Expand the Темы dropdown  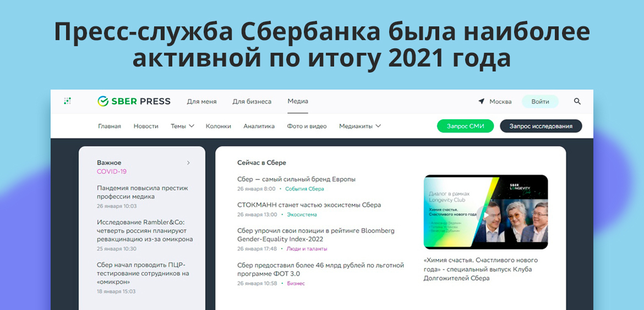click(x=182, y=126)
